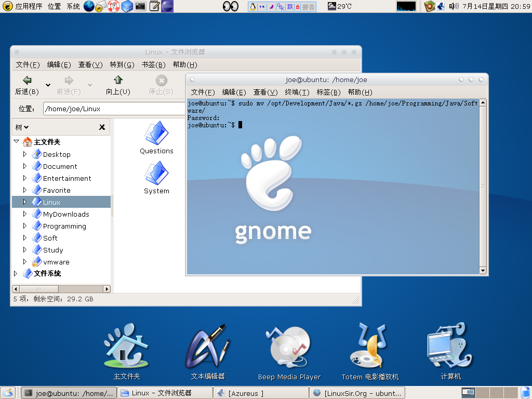Launch terminal from top panel icon
Viewport: 532px width, 399px height.
tap(140, 6)
